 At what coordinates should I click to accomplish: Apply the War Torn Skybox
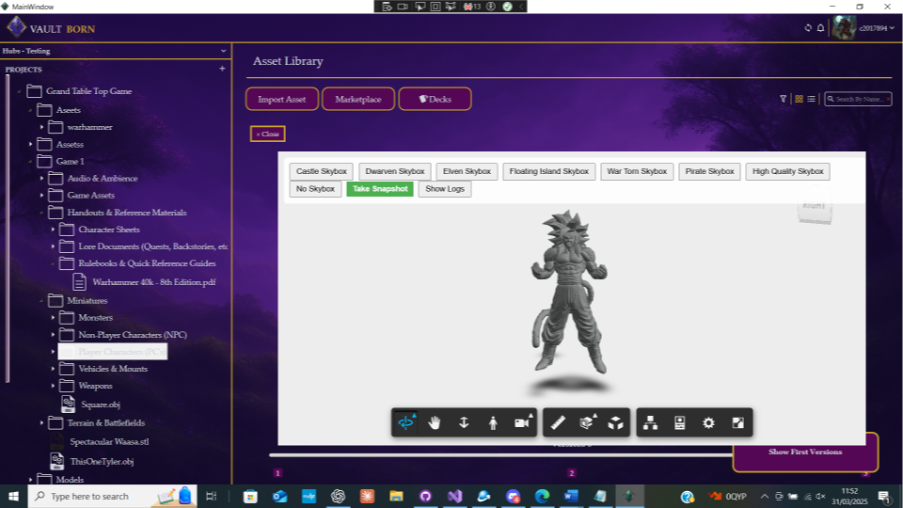pyautogui.click(x=637, y=172)
